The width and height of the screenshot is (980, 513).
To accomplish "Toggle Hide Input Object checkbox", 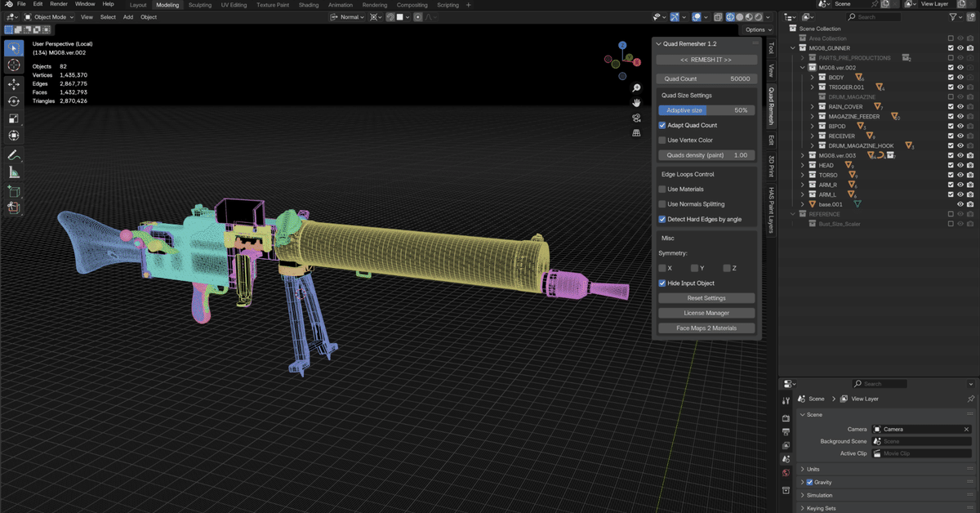I will (662, 283).
